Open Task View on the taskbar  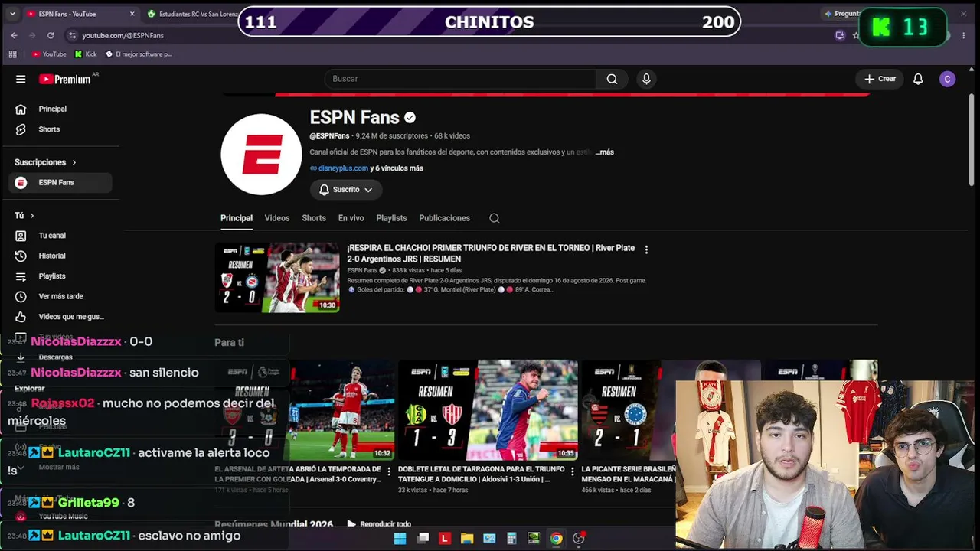[x=422, y=539]
